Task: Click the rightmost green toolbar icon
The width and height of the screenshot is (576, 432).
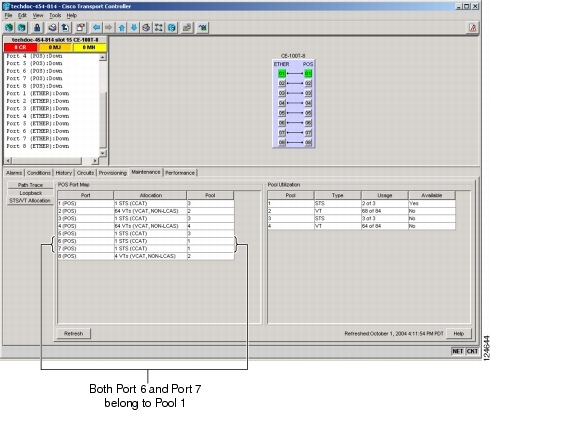Action: pos(202,28)
